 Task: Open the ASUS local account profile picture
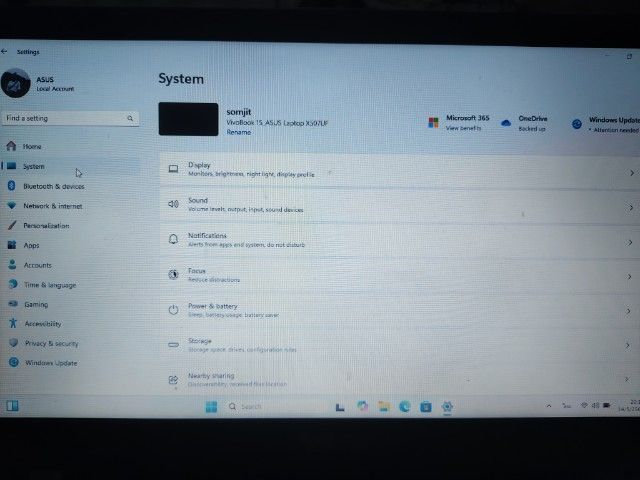coord(16,83)
